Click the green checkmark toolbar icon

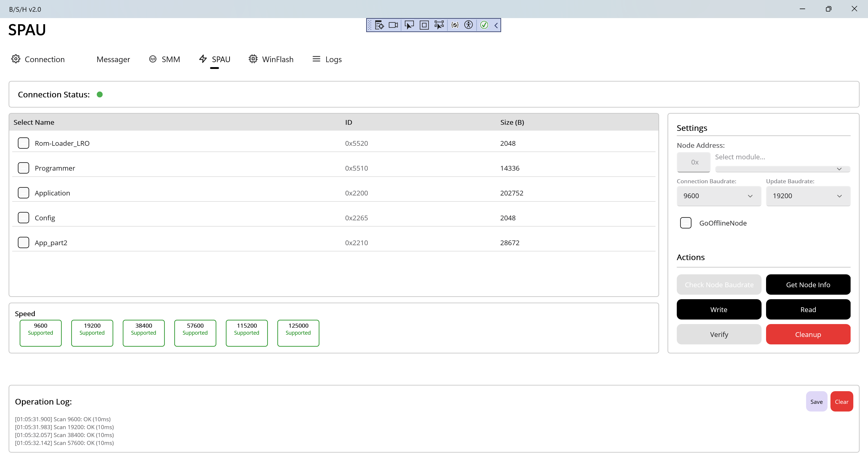484,25
